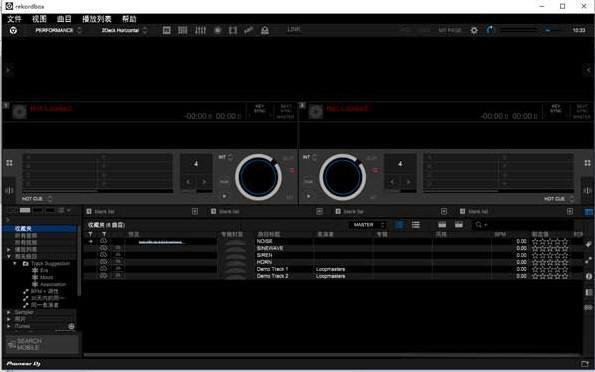The image size is (595, 372).
Task: Toggle the red loop button on deck 2
Action: (x=375, y=171)
